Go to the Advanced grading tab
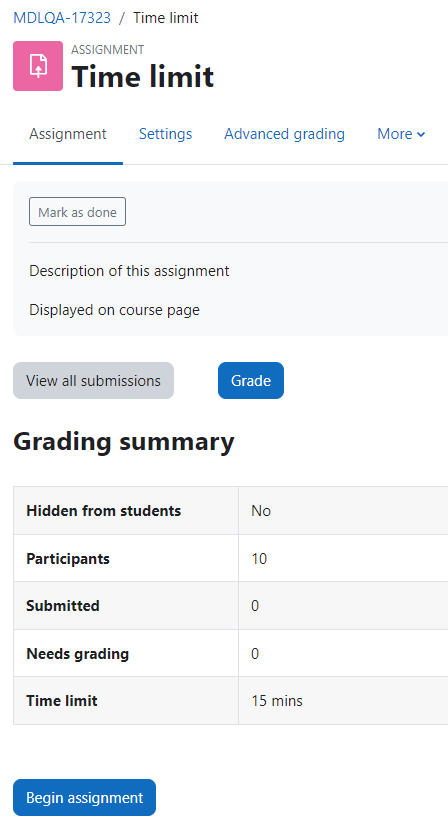448x836 pixels. point(284,134)
